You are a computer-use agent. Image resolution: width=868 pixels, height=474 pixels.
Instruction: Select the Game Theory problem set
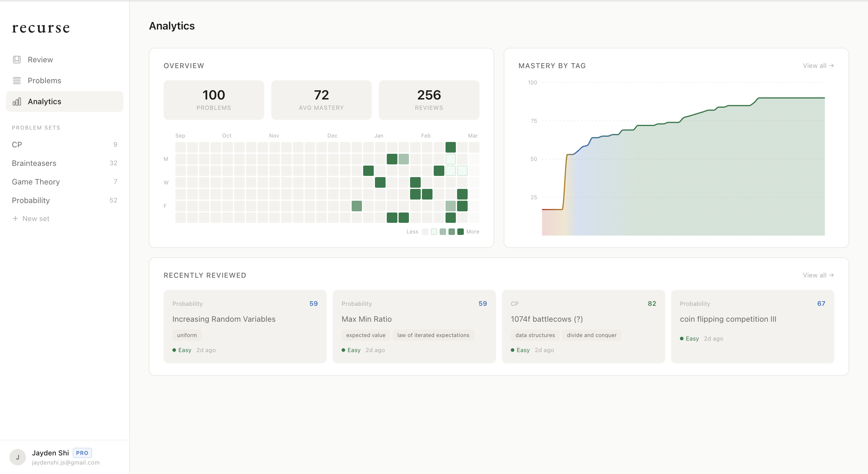point(36,182)
